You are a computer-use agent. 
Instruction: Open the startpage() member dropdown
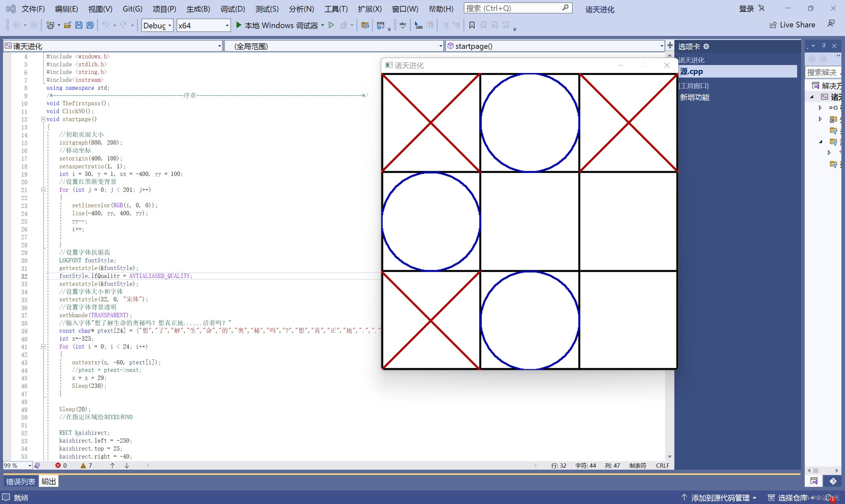click(x=555, y=46)
